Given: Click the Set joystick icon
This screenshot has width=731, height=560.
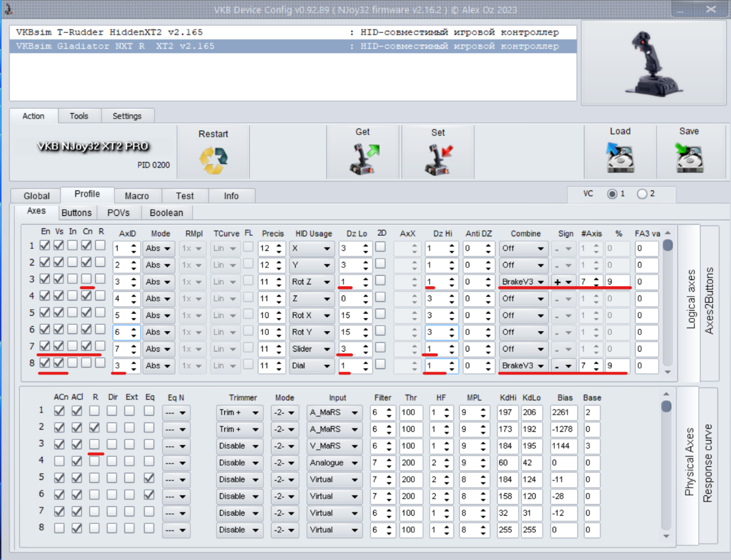Looking at the screenshot, I should [438, 160].
